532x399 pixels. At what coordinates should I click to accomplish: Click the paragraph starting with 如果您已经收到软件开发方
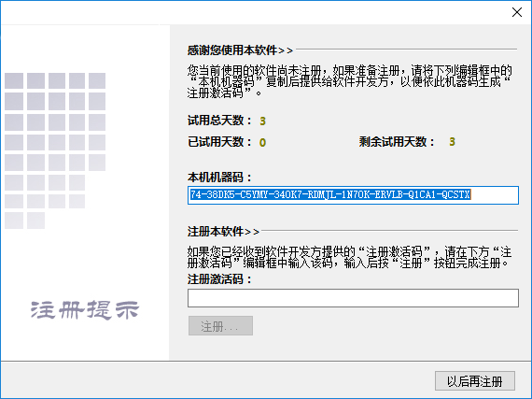coord(349,257)
